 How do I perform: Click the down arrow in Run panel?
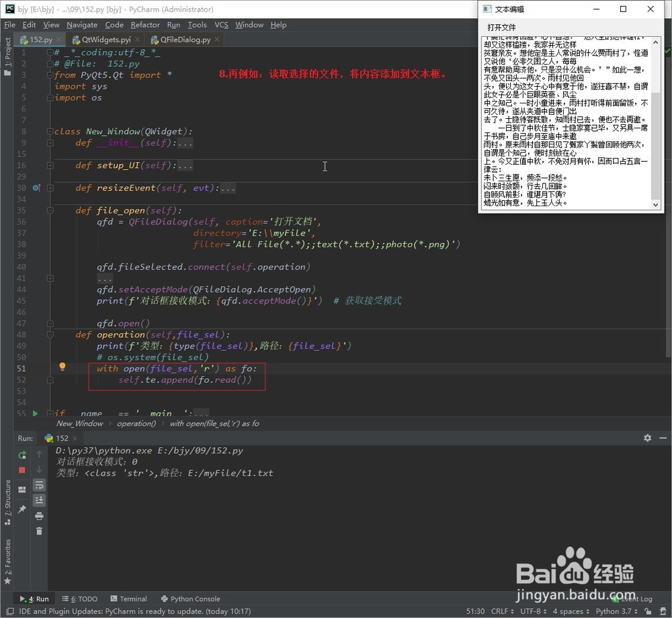[x=39, y=470]
